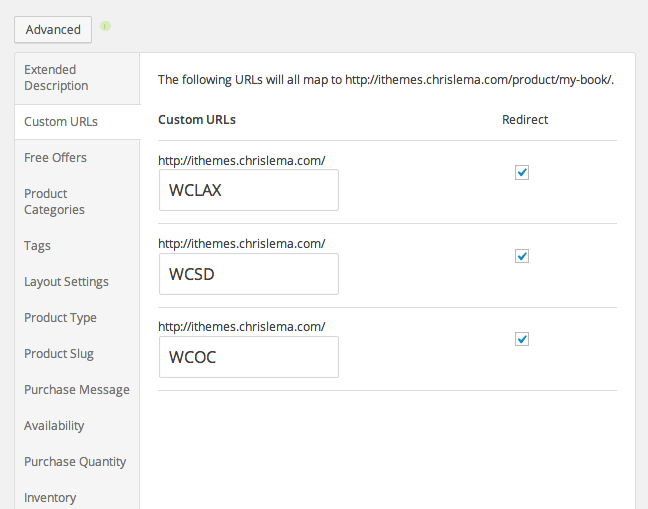Open the Extended Description tab
Screen dimensions: 648x509
(56, 78)
